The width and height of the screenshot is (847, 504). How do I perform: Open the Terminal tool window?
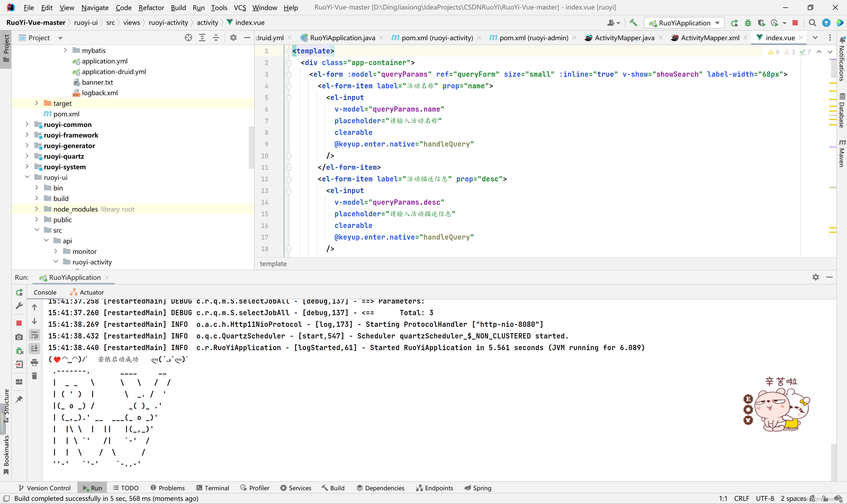point(213,488)
